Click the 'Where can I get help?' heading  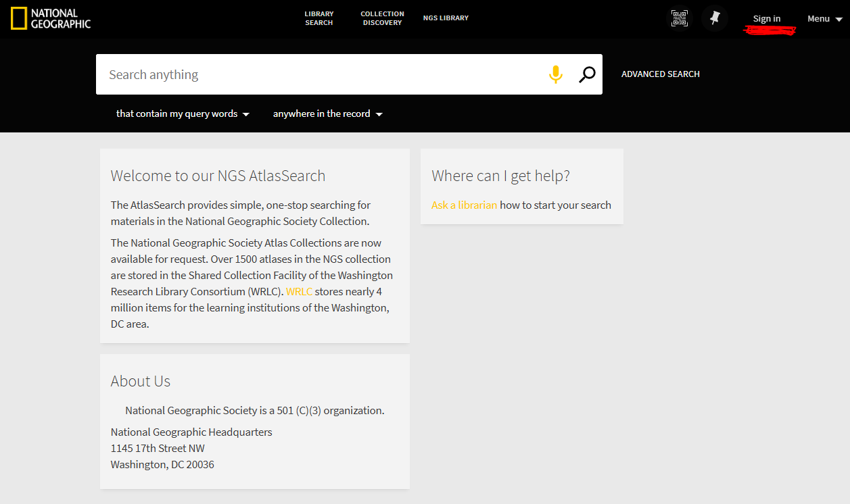(500, 176)
